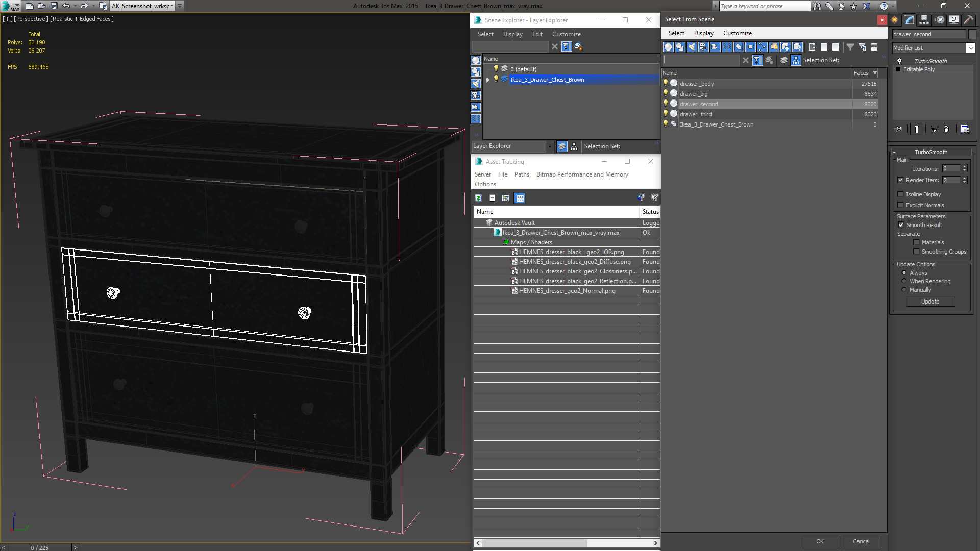Click OK button in Select From Scene
The image size is (980, 551).
820,541
